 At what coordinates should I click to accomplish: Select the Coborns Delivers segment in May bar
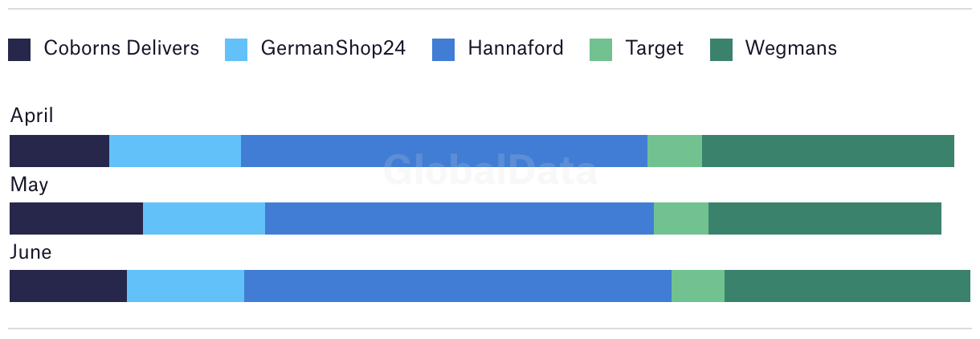click(76, 219)
